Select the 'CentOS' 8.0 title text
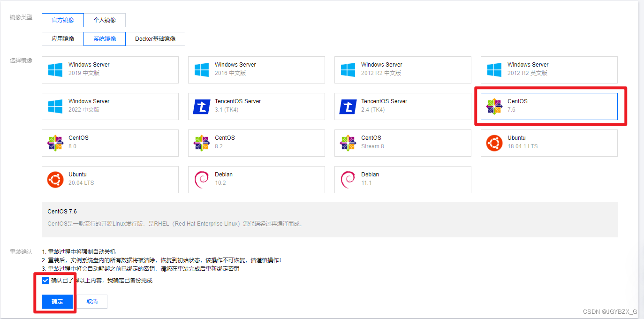The image size is (644, 319). (78, 138)
